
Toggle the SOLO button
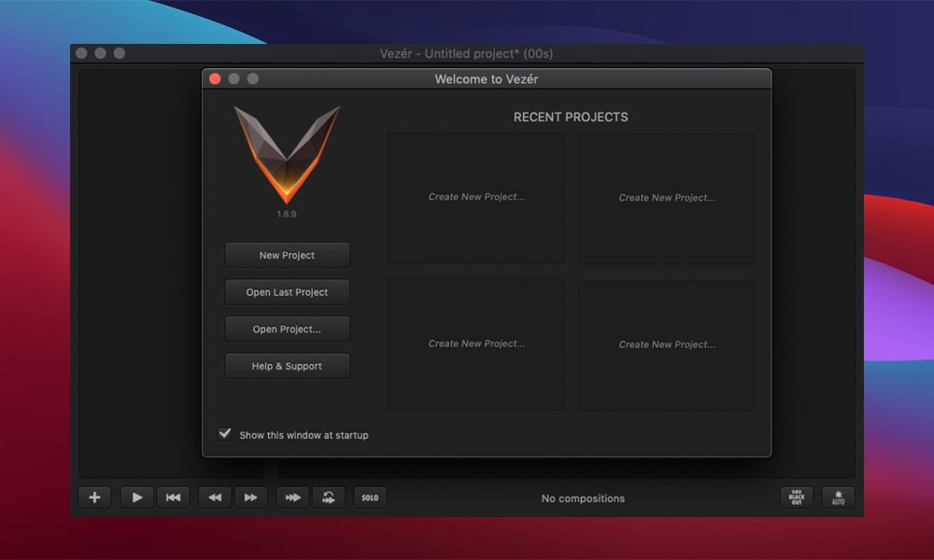[370, 497]
